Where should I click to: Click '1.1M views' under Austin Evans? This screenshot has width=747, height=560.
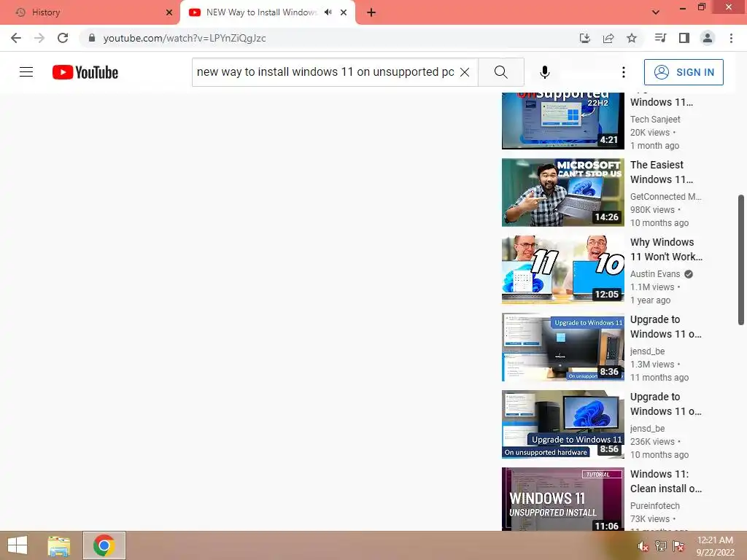pyautogui.click(x=652, y=287)
